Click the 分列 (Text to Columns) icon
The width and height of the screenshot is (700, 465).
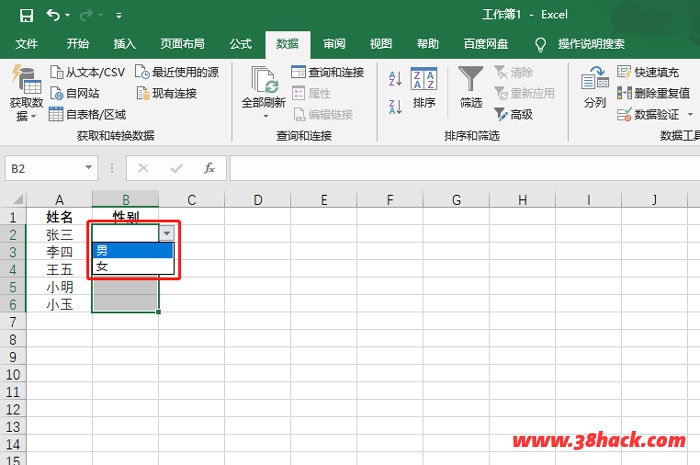(595, 80)
